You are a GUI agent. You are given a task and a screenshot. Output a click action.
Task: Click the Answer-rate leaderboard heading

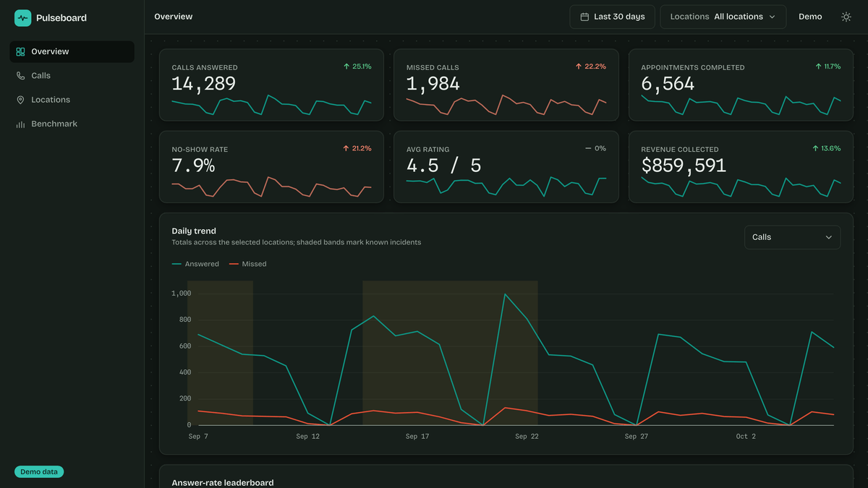click(x=223, y=482)
